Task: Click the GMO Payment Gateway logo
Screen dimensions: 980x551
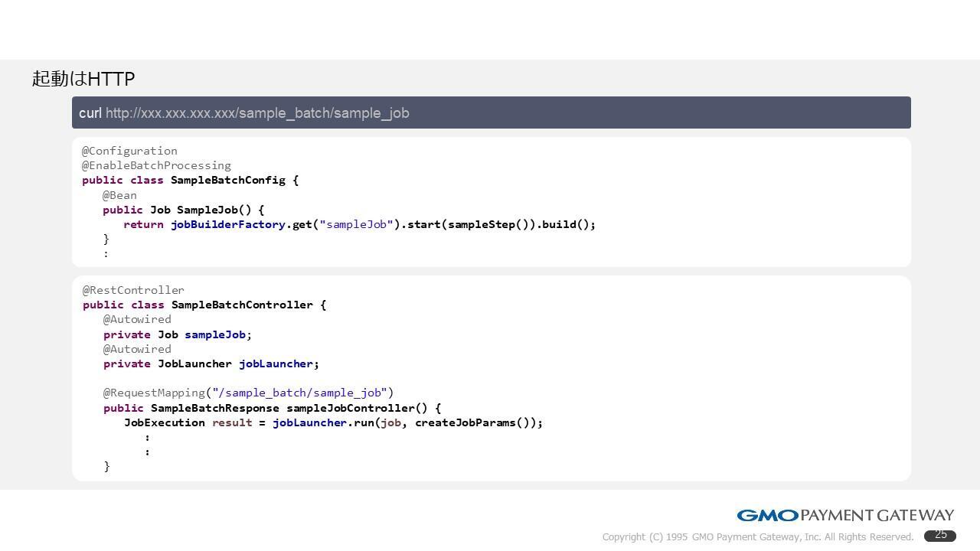Action: pos(845,515)
